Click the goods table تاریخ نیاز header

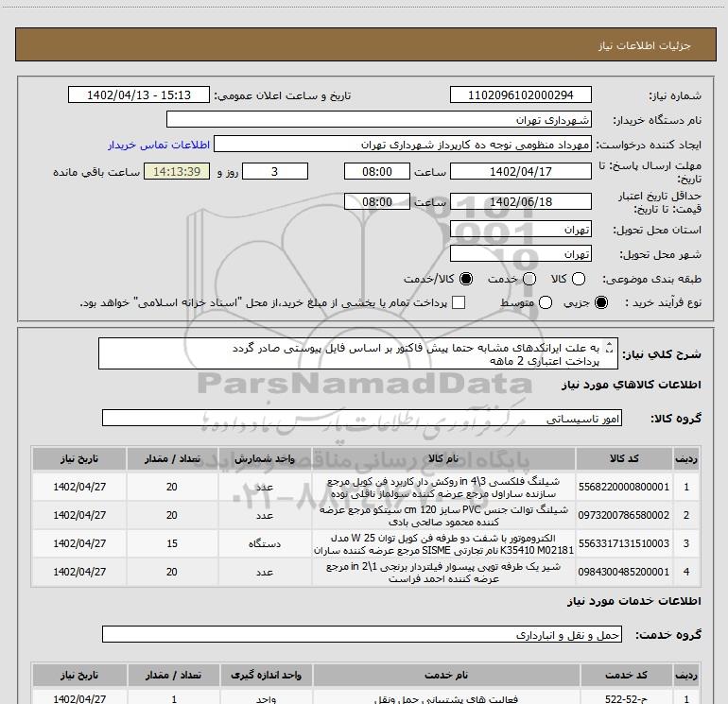coord(79,458)
